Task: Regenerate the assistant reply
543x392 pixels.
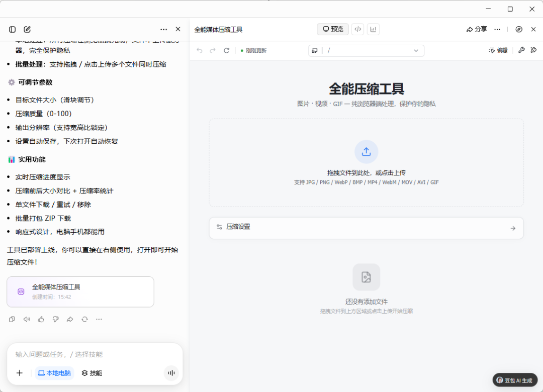Action: [x=84, y=319]
